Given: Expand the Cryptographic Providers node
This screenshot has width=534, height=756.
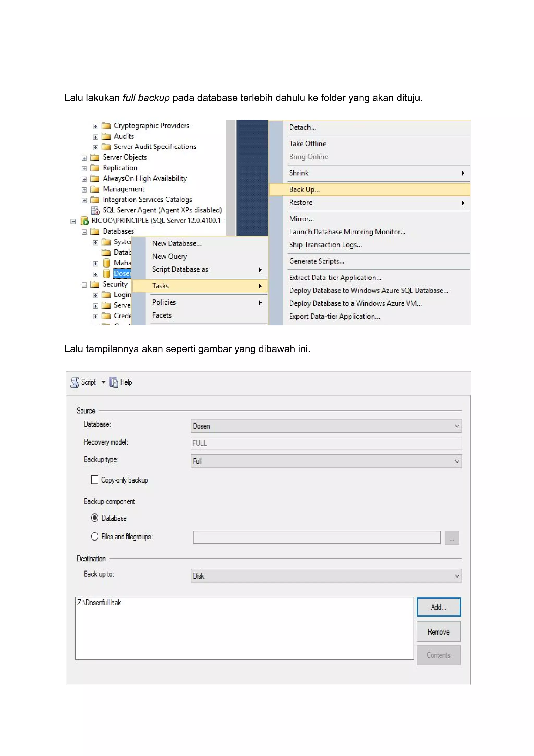Looking at the screenshot, I should (x=95, y=127).
